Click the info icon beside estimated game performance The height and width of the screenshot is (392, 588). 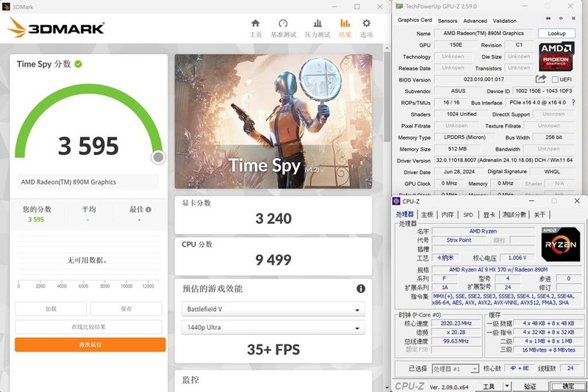point(361,289)
